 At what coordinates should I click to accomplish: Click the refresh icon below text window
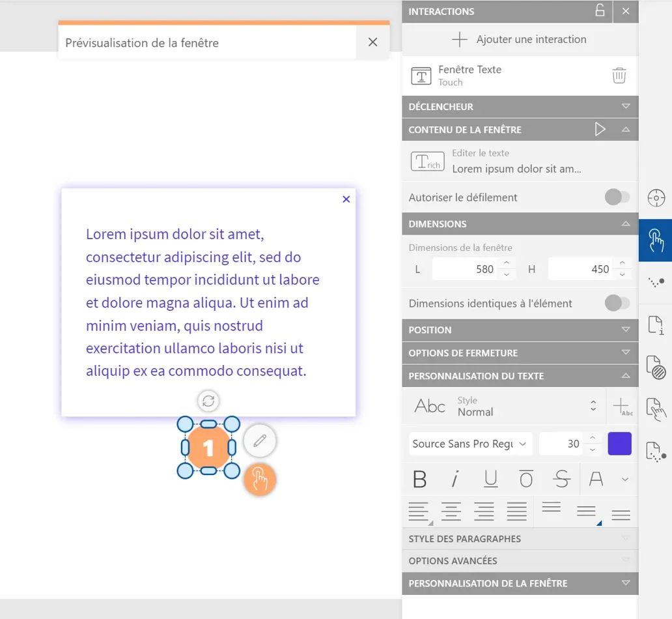pos(208,401)
